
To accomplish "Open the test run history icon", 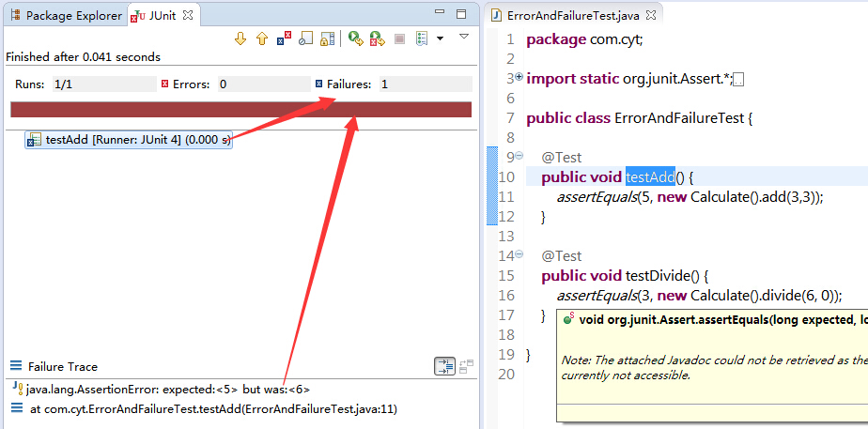I will [423, 38].
